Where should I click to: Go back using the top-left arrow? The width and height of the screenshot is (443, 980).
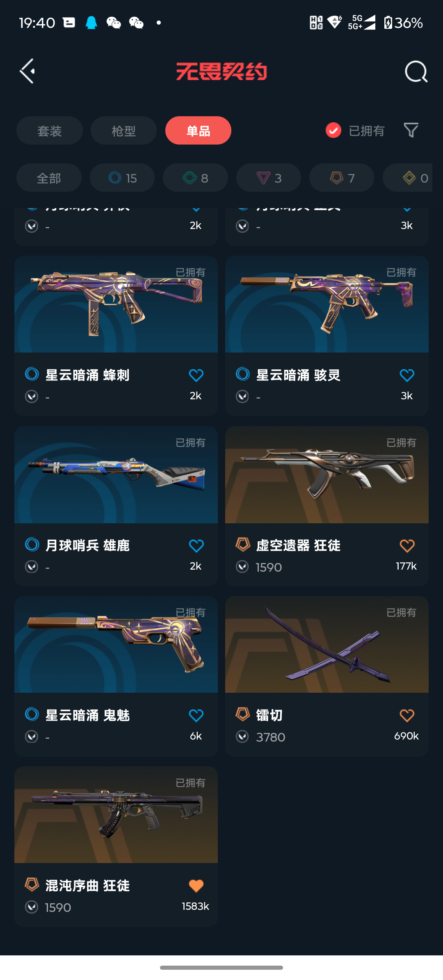[27, 71]
